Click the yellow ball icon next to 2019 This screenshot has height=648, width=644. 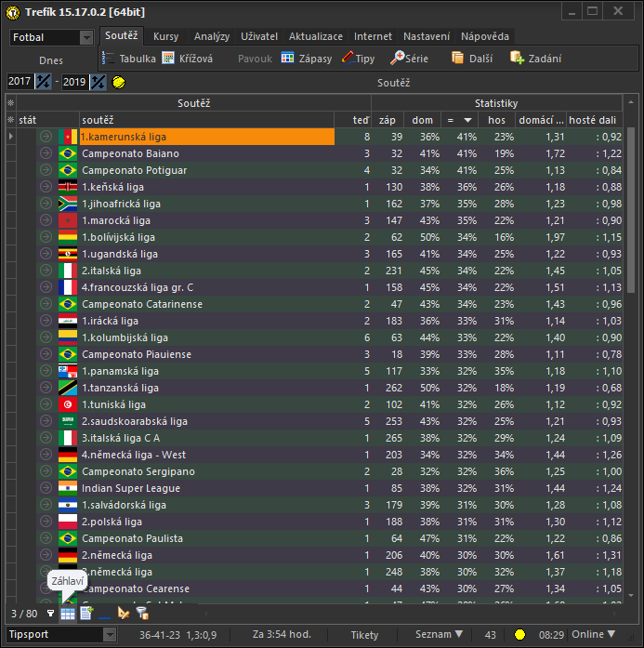click(119, 82)
